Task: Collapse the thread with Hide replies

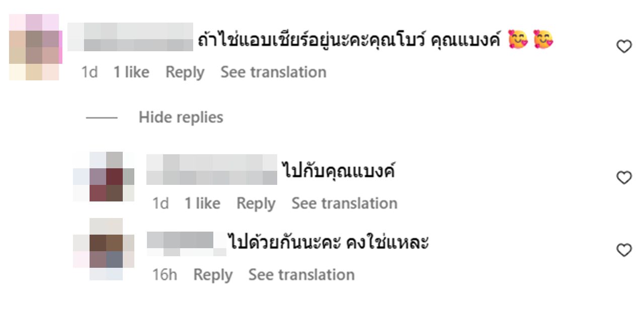Action: 181,118
